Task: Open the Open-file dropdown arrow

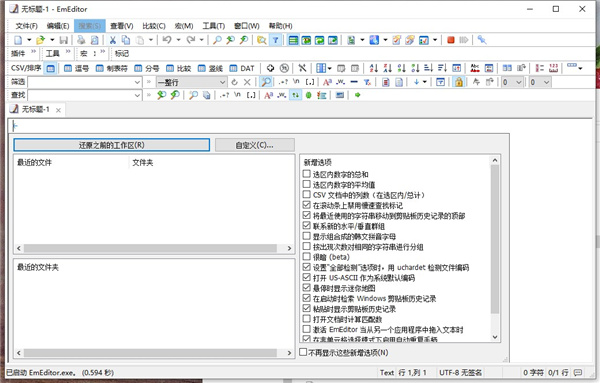Action: pyautogui.click(x=52, y=40)
